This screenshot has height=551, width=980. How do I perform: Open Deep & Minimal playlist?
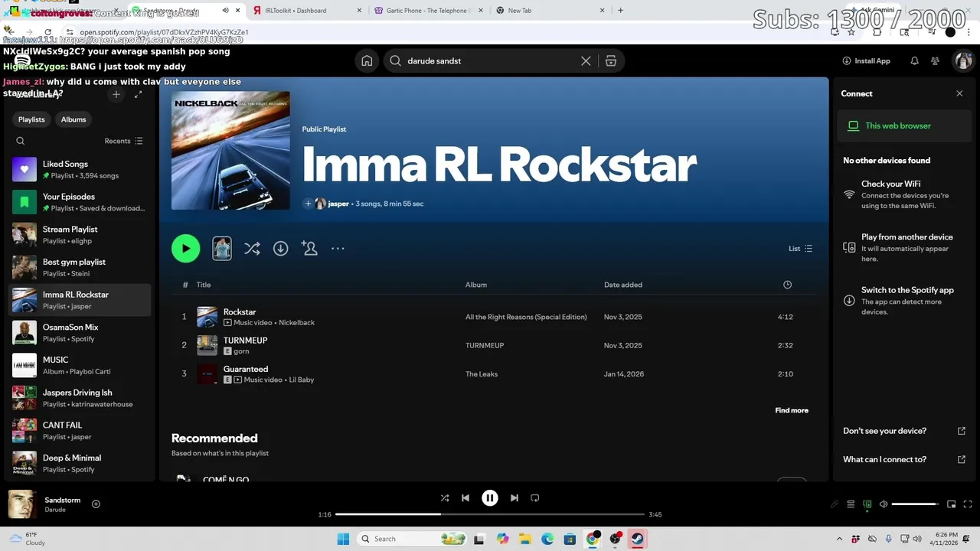coord(80,464)
